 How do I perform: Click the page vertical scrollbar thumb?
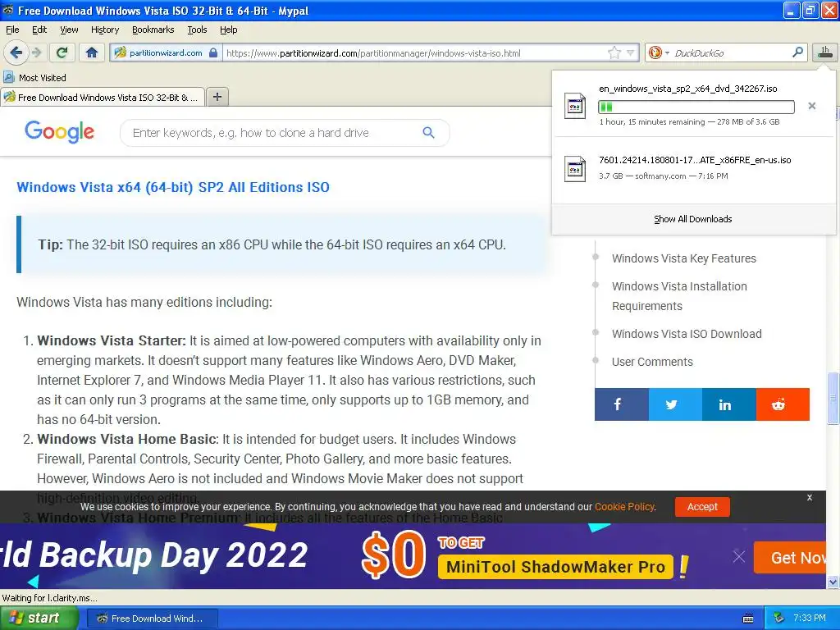833,398
